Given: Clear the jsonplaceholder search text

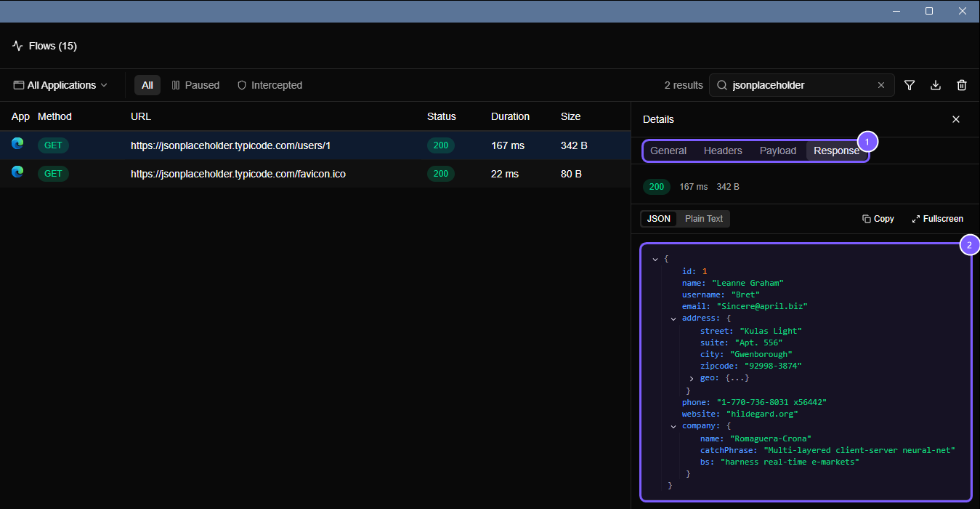Looking at the screenshot, I should (881, 85).
